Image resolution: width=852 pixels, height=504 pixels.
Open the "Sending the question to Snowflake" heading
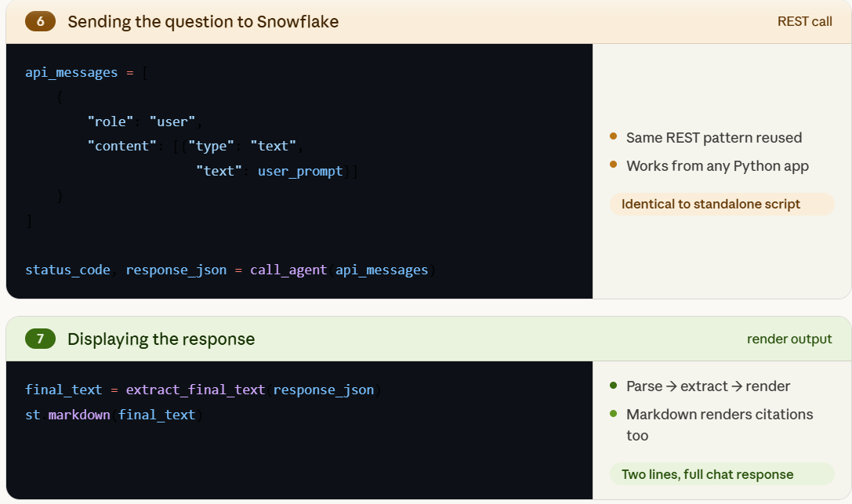coord(203,22)
